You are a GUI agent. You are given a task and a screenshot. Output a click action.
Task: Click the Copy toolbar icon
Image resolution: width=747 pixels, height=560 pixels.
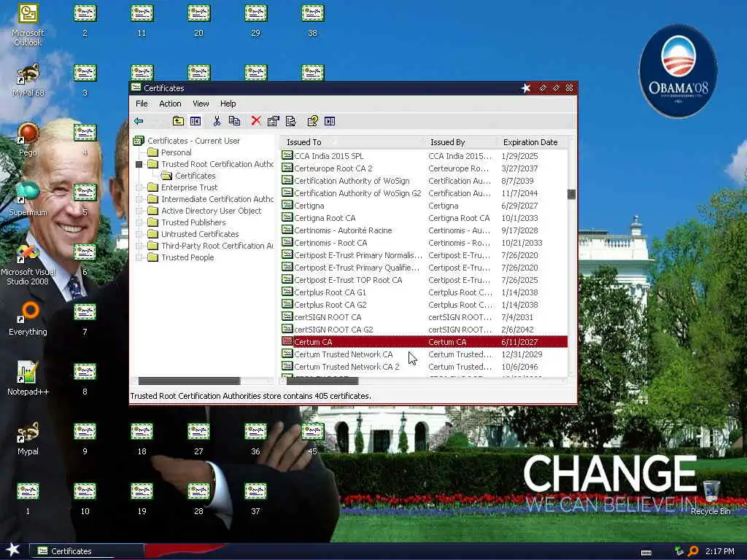[234, 121]
